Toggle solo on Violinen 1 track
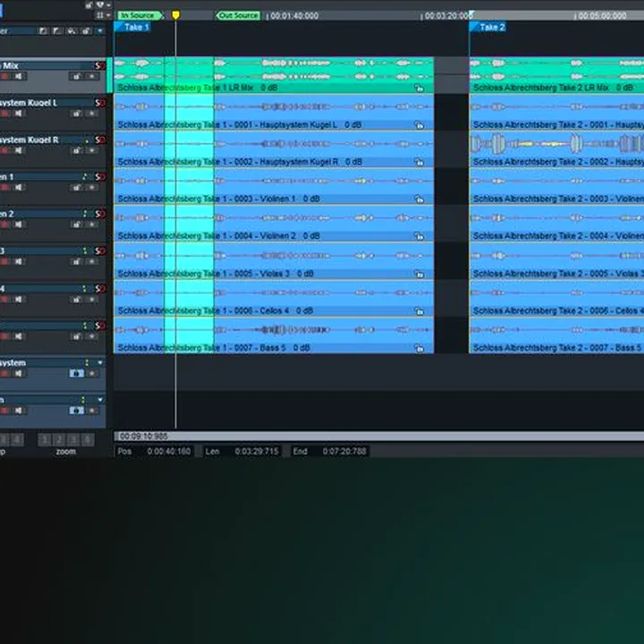Viewport: 644px width, 644px height. coord(100,176)
